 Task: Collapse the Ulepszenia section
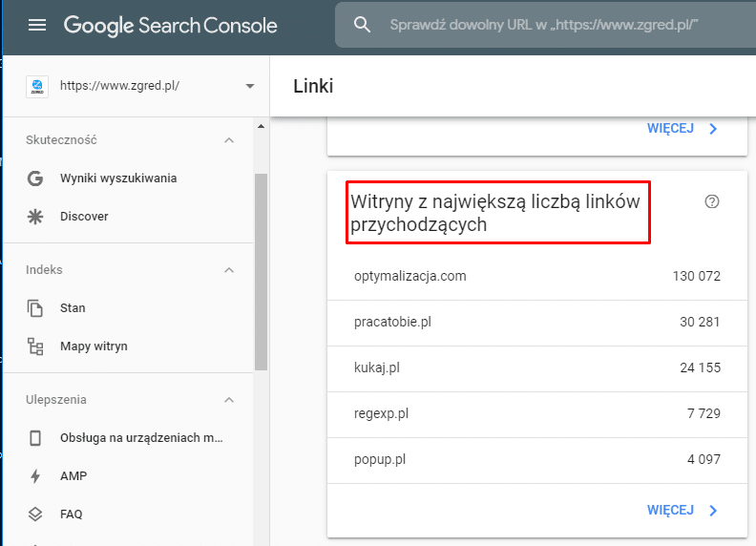229,400
